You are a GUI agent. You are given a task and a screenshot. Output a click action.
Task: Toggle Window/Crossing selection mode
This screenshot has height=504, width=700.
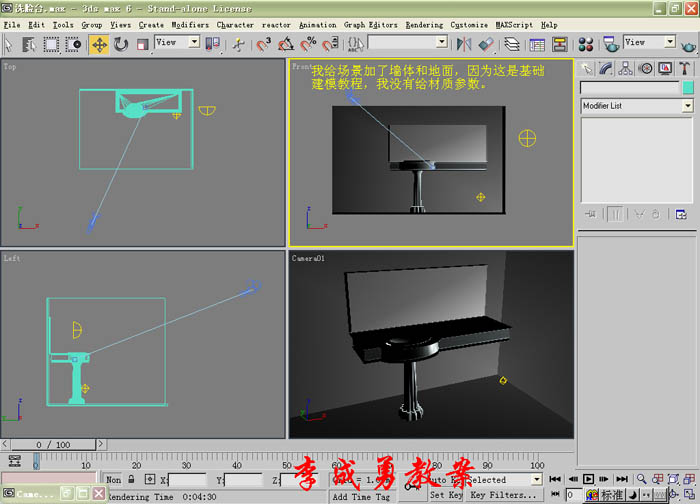73,44
